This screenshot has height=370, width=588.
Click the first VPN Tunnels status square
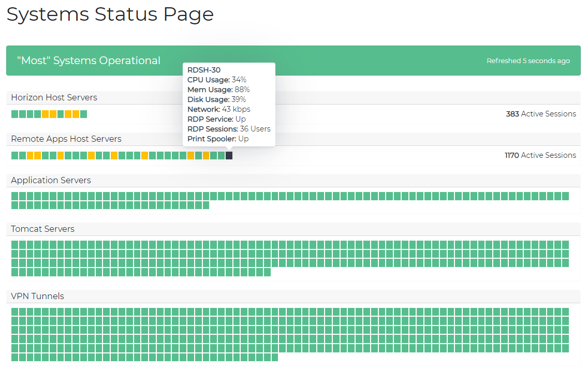tap(14, 312)
